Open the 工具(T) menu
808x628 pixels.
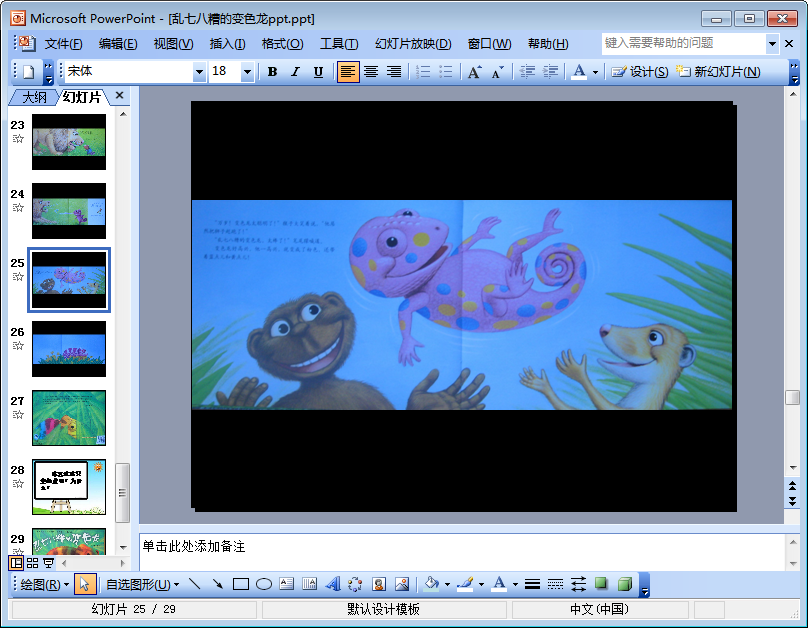click(339, 44)
